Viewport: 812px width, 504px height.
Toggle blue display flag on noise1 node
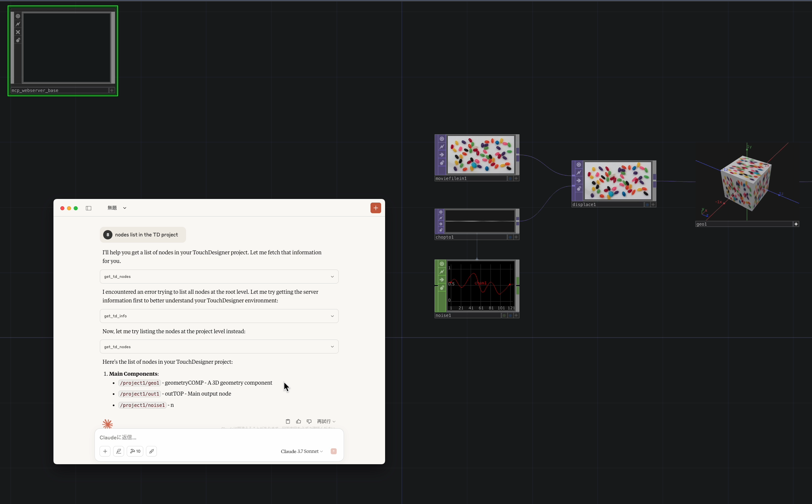click(x=510, y=315)
